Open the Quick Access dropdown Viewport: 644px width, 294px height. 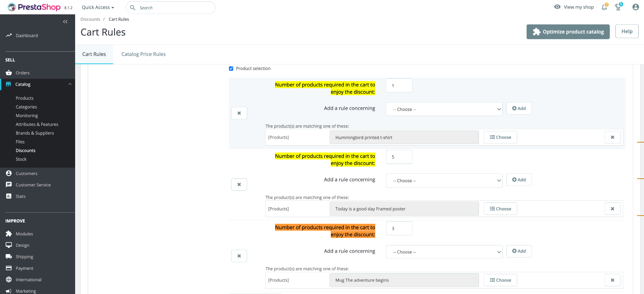pyautogui.click(x=98, y=7)
